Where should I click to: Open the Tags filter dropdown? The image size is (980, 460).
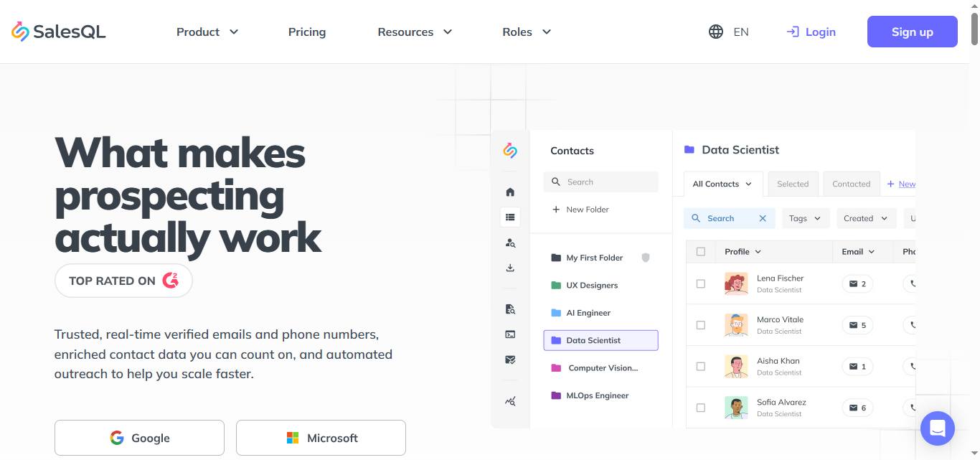(805, 218)
